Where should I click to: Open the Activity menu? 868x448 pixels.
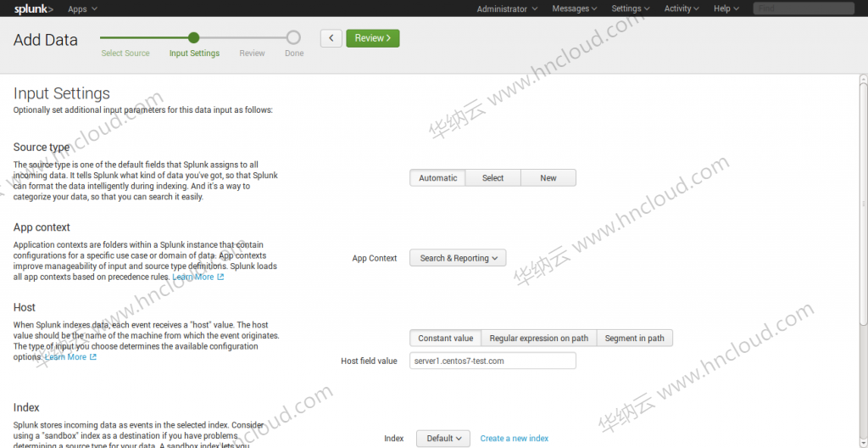pos(682,8)
